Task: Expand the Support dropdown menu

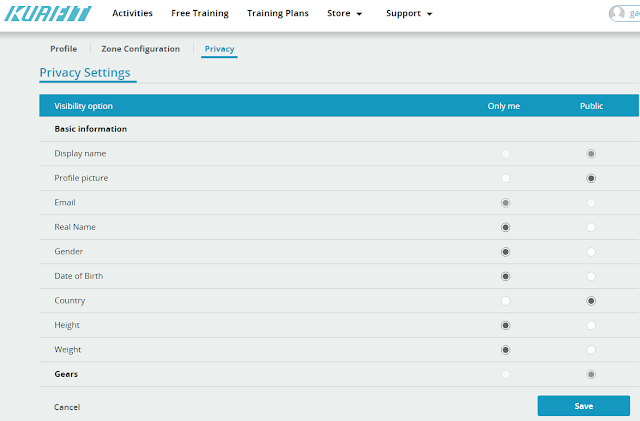Action: click(409, 13)
